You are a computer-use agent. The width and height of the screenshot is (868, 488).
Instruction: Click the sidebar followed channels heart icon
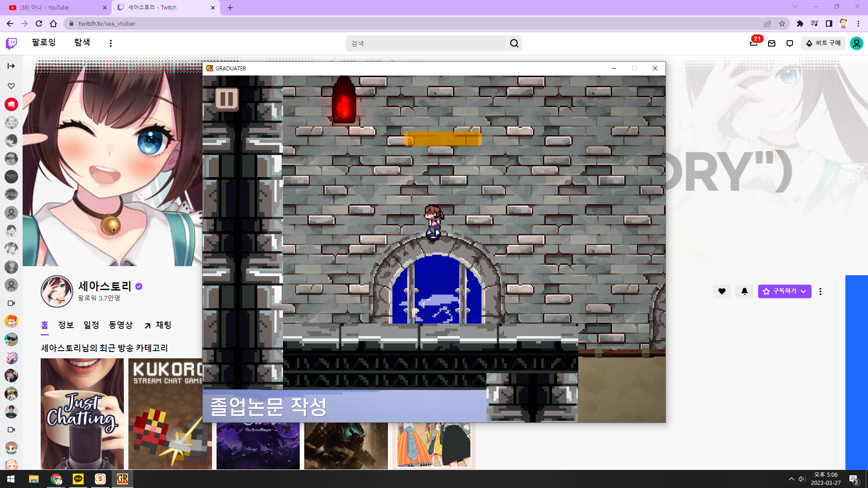11,86
